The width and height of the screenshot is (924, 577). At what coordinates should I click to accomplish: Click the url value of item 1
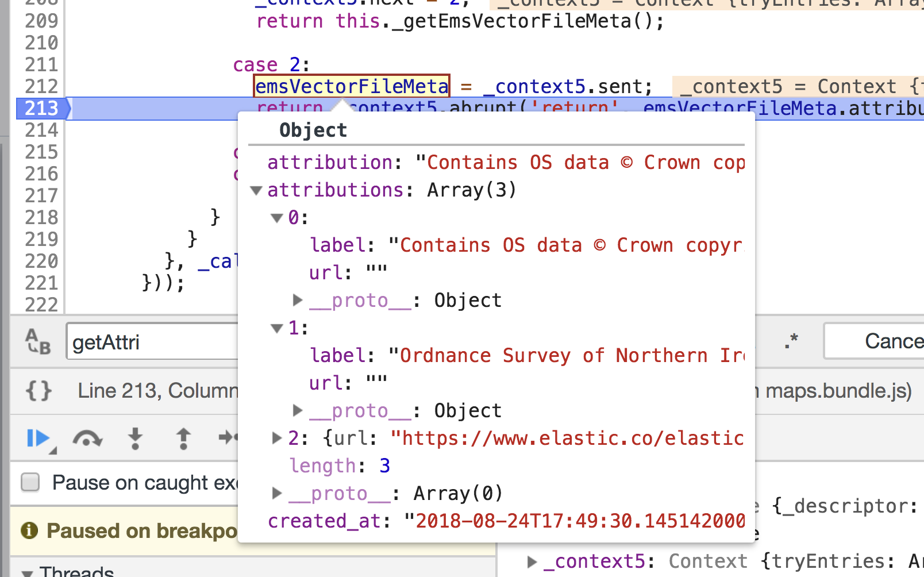[376, 383]
